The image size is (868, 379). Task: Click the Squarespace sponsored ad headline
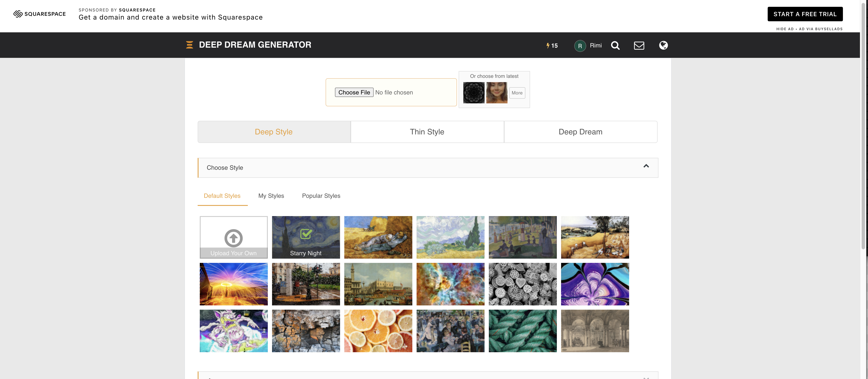(170, 17)
